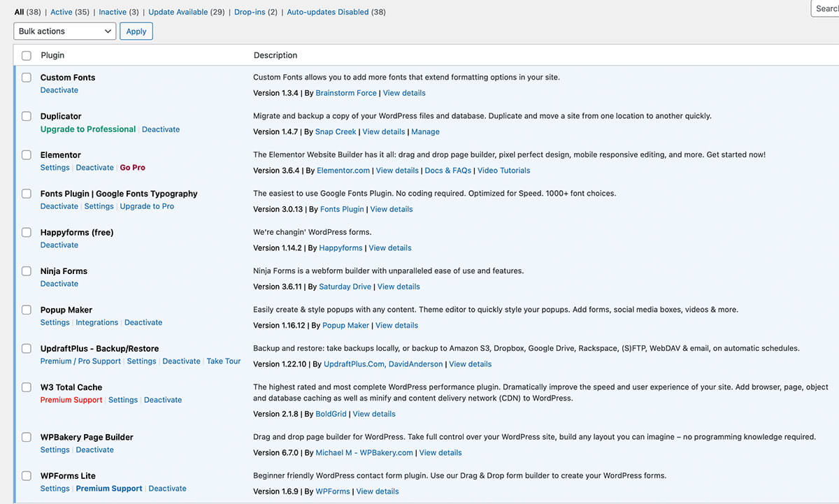839x504 pixels.
Task: Open Michael M - WPBakery.com author link
Action: pos(364,453)
